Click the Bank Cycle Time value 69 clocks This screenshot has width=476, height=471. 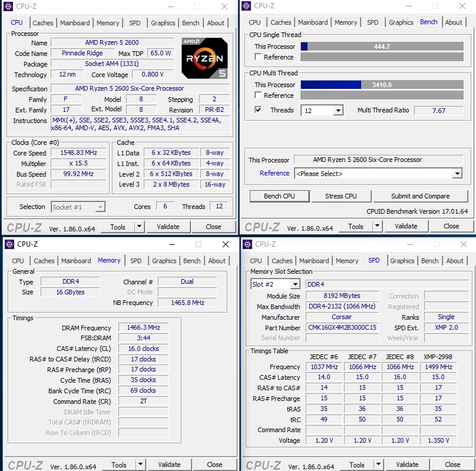click(144, 390)
